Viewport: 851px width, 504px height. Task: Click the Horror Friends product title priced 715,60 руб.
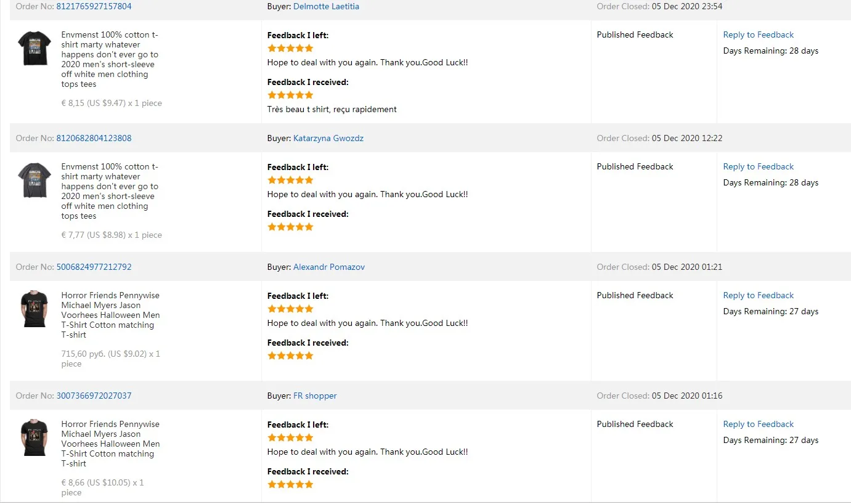pyautogui.click(x=110, y=315)
